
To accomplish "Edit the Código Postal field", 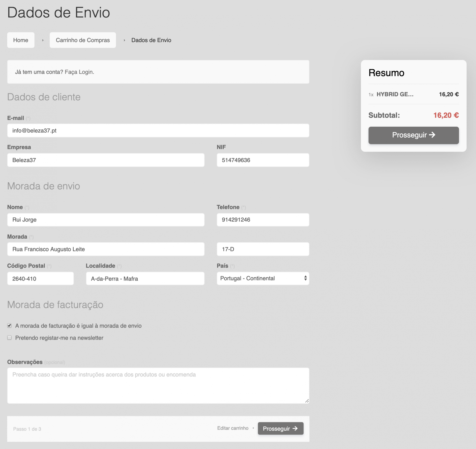I will [x=40, y=279].
